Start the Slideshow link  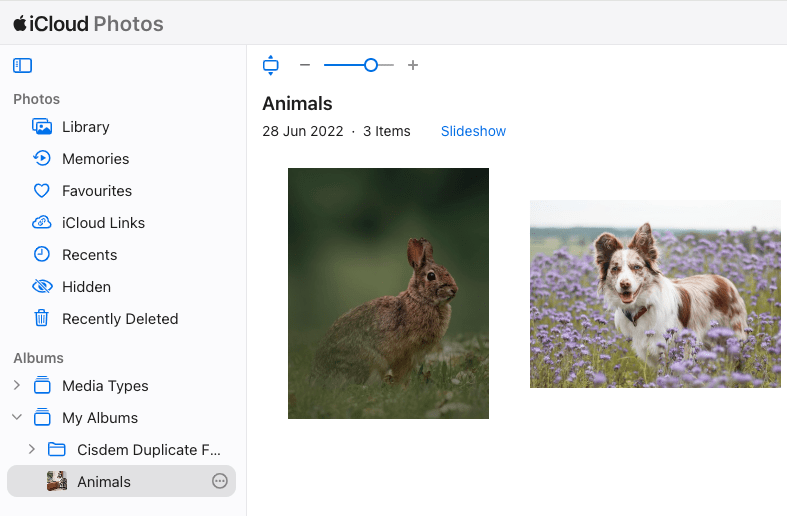[473, 131]
